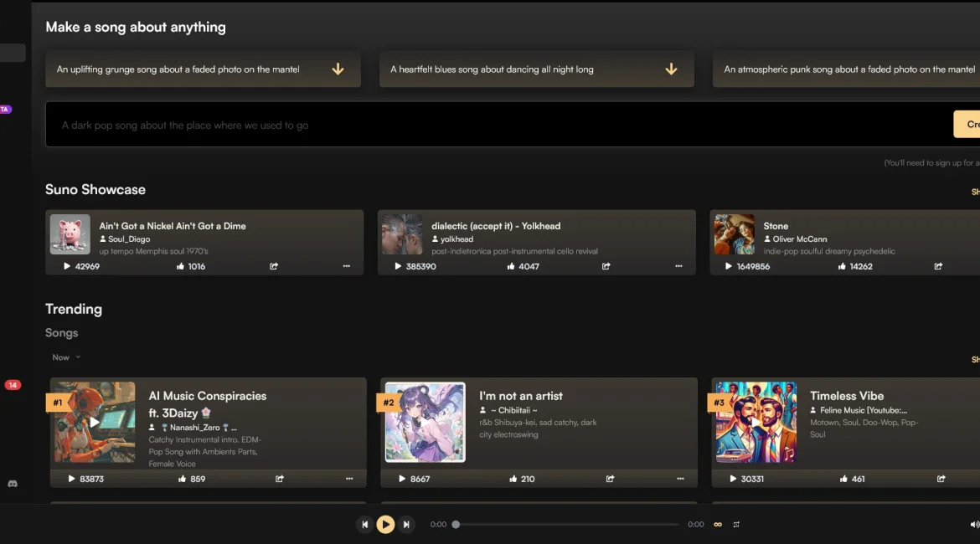Click the piggy bank cover thumbnail
980x544 pixels.
pos(70,234)
